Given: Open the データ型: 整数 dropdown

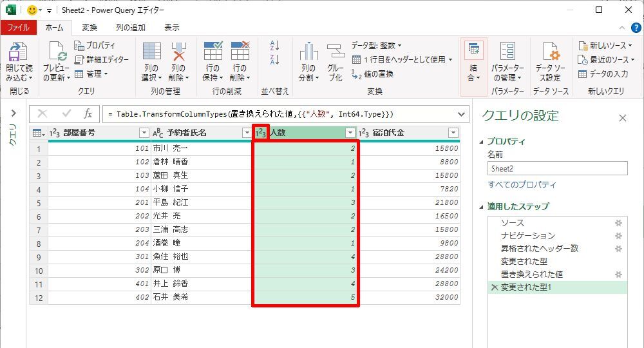Looking at the screenshot, I should [x=377, y=45].
